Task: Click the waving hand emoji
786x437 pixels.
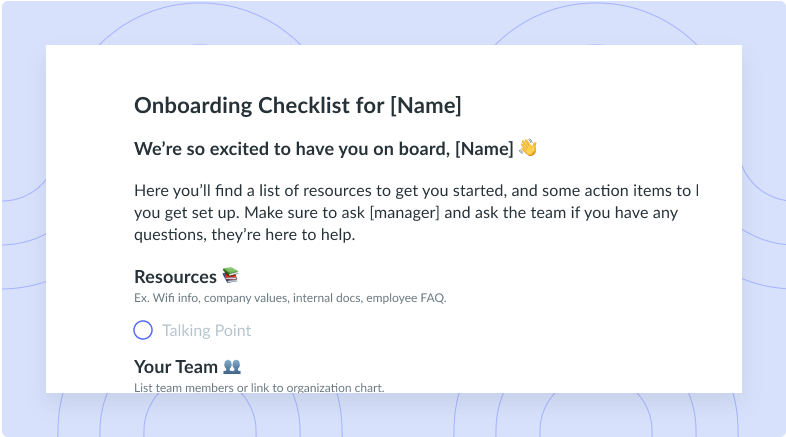Action: point(528,148)
